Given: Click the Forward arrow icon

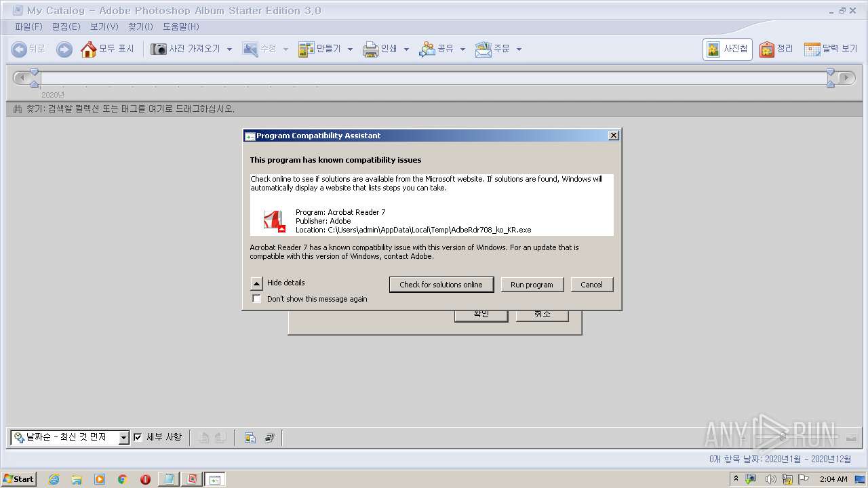Looking at the screenshot, I should pyautogui.click(x=64, y=49).
